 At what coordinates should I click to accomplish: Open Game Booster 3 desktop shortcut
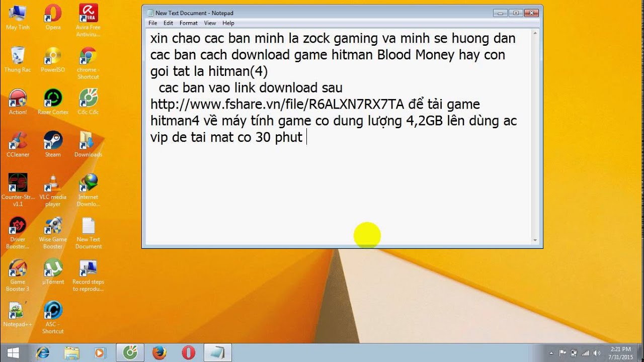[18, 275]
